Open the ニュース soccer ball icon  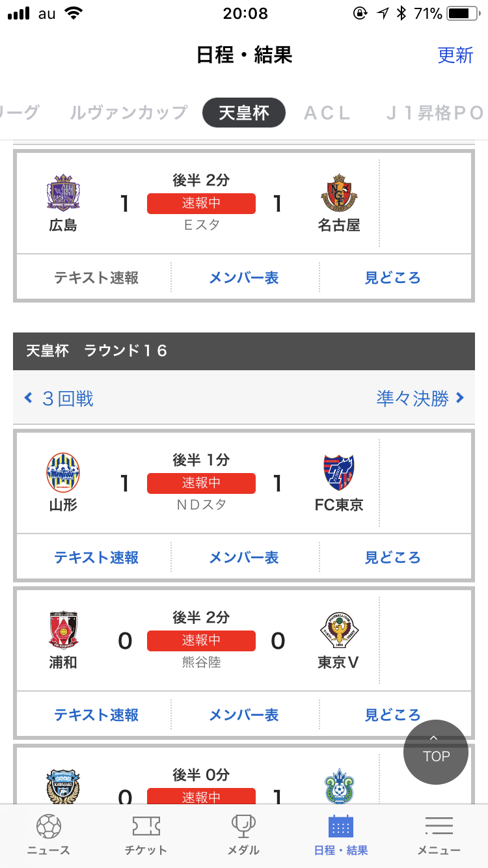pos(49,826)
